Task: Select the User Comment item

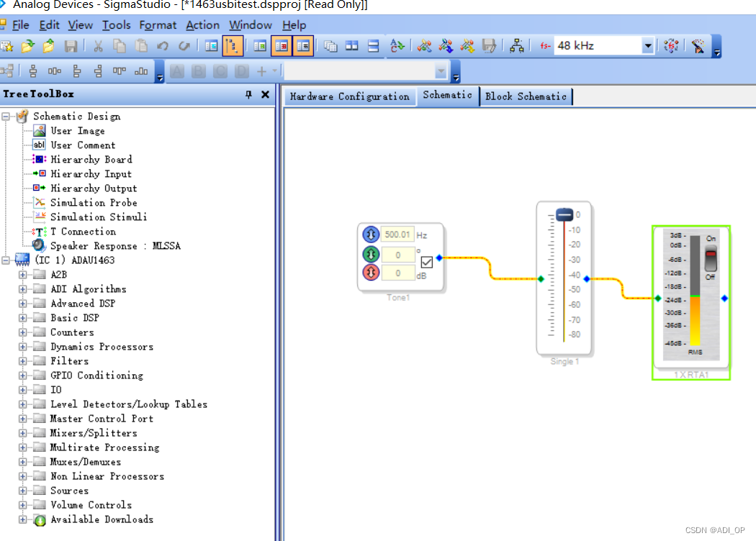Action: 83,145
